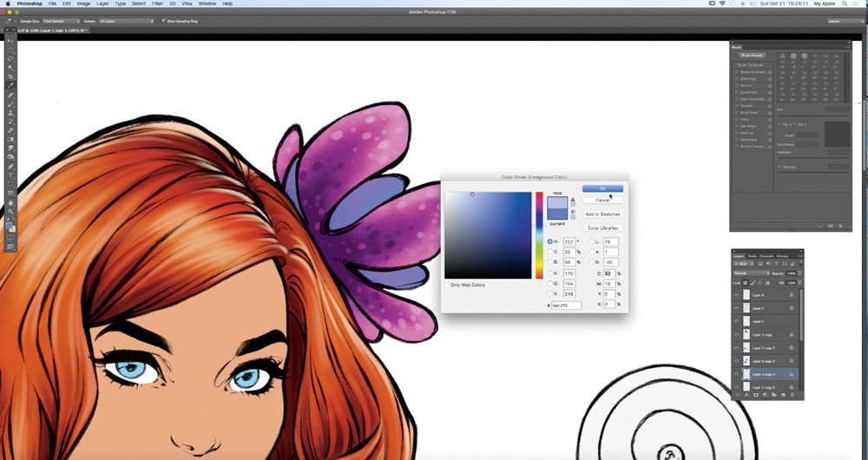Enable Shape Dynamics checkbox in Brush panel
Screen dimensions: 868x460
(736, 72)
